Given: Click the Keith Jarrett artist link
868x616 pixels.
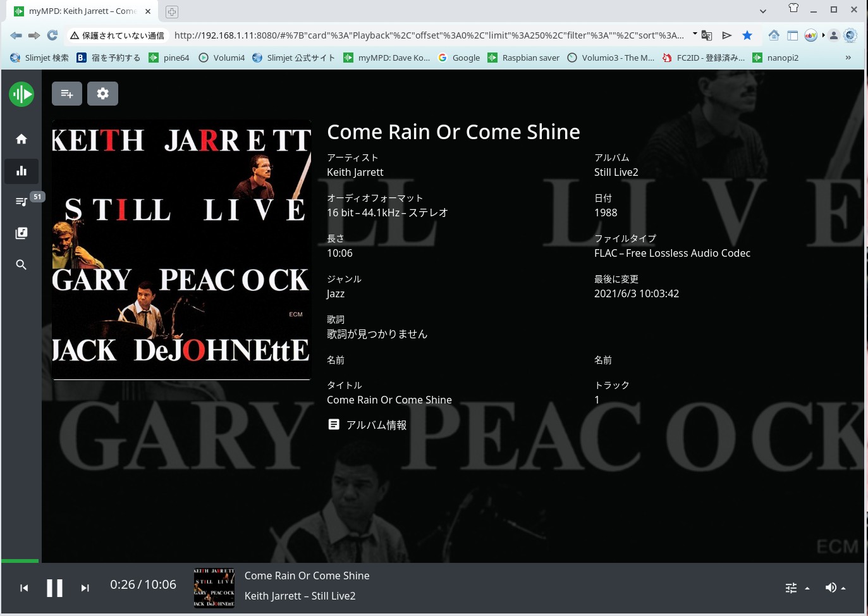Looking at the screenshot, I should 355,172.
